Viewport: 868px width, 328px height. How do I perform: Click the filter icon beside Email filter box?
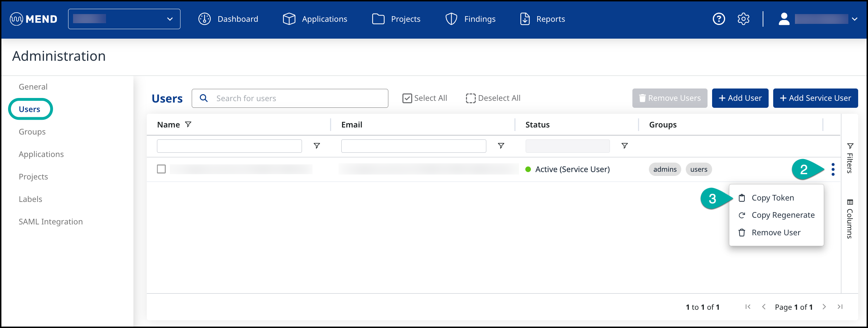(x=501, y=146)
